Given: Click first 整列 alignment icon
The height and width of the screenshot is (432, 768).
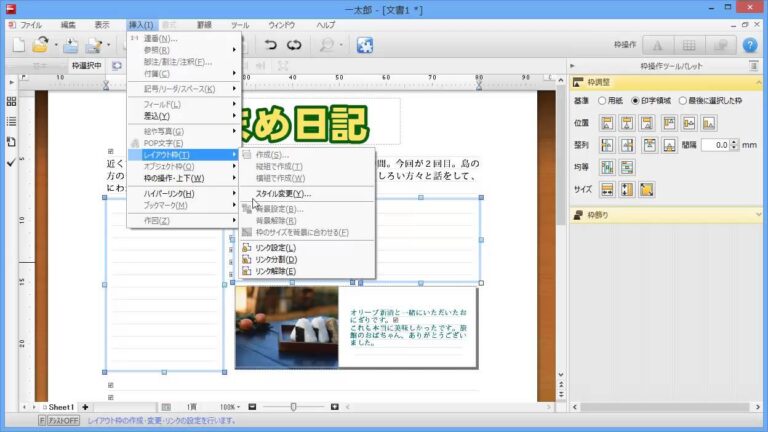Looking at the screenshot, I should 607,145.
